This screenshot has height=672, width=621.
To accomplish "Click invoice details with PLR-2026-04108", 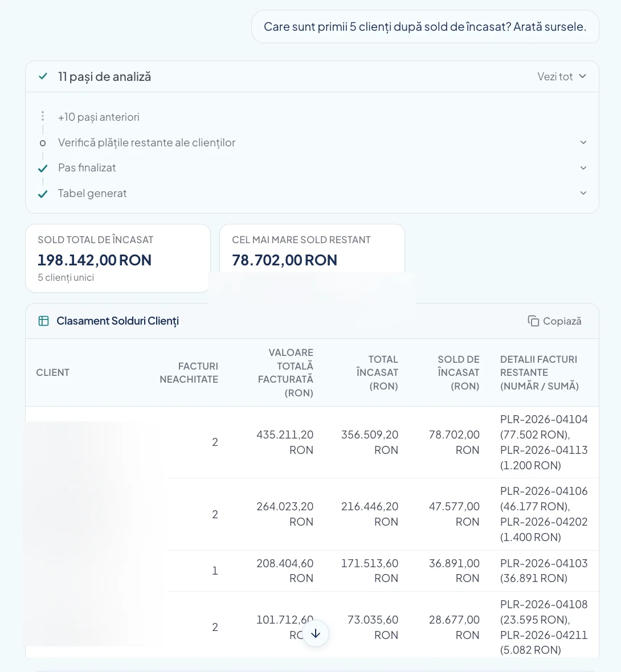I will pos(544,627).
